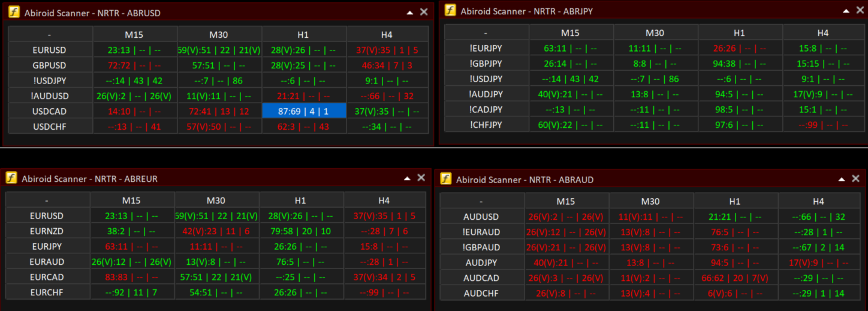Click the M15 column header in the ABRUSD panel

(x=135, y=34)
